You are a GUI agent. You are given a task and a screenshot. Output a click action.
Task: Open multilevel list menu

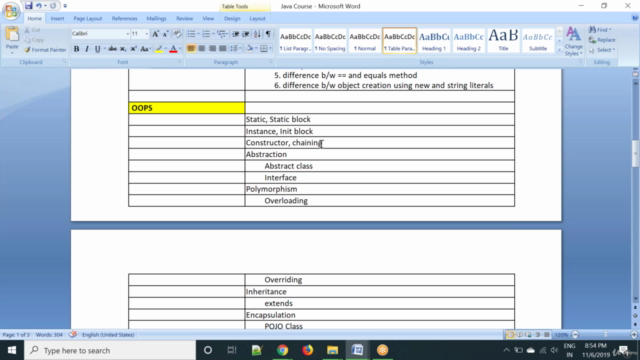pyautogui.click(x=222, y=34)
